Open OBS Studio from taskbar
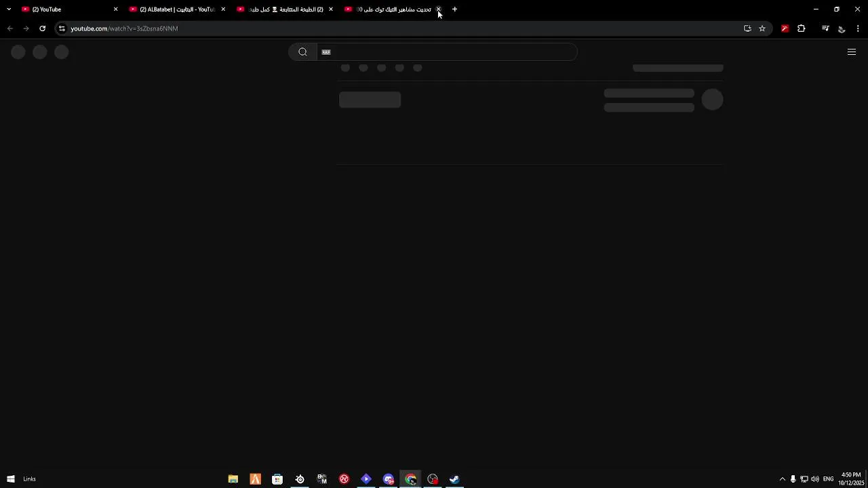Screen dimensions: 868x488 433,479
